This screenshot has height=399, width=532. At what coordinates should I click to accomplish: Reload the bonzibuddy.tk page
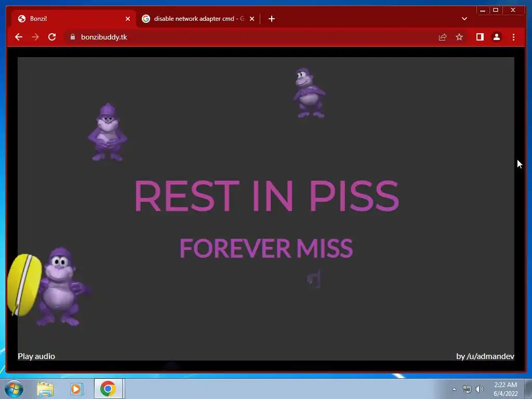52,37
